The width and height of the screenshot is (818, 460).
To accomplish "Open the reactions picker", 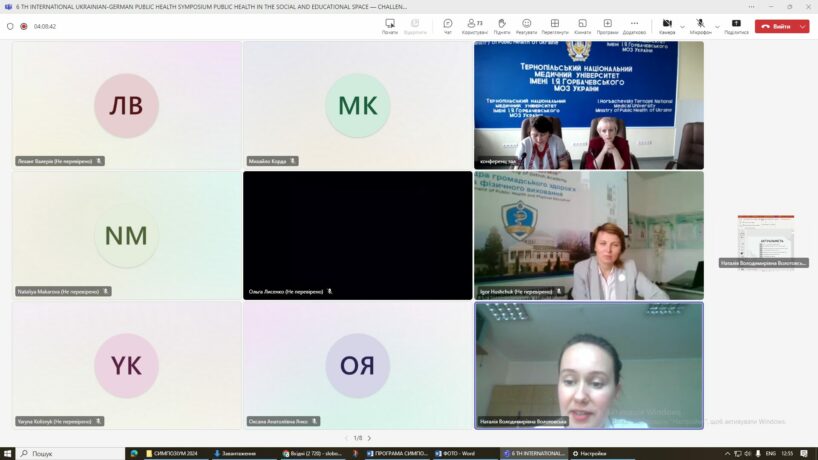I will tap(527, 26).
